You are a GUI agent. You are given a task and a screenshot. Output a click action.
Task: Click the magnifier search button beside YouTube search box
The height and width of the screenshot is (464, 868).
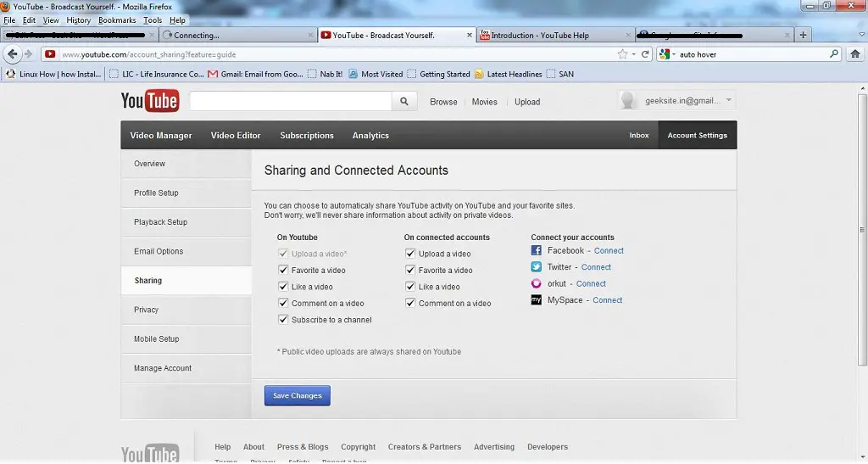pos(404,102)
